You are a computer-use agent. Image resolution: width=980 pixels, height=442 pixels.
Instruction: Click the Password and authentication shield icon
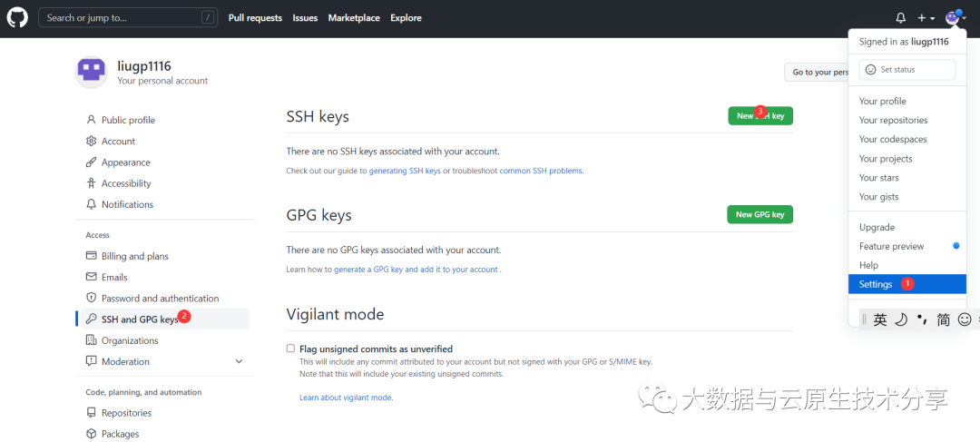click(x=92, y=299)
